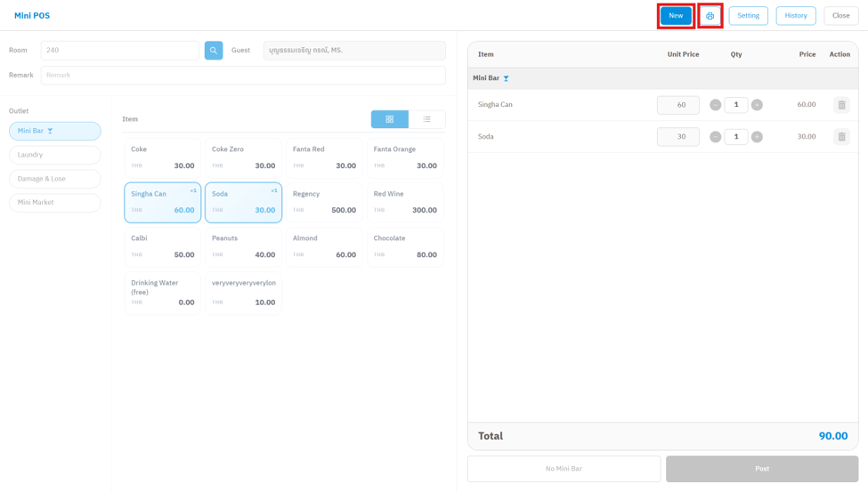Add Calbi to the order
This screenshot has height=492, width=868.
[163, 246]
